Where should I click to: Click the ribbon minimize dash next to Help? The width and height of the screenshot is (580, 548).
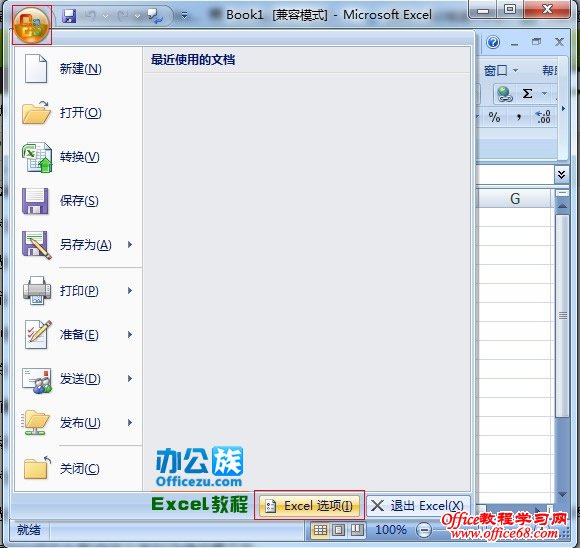(515, 44)
